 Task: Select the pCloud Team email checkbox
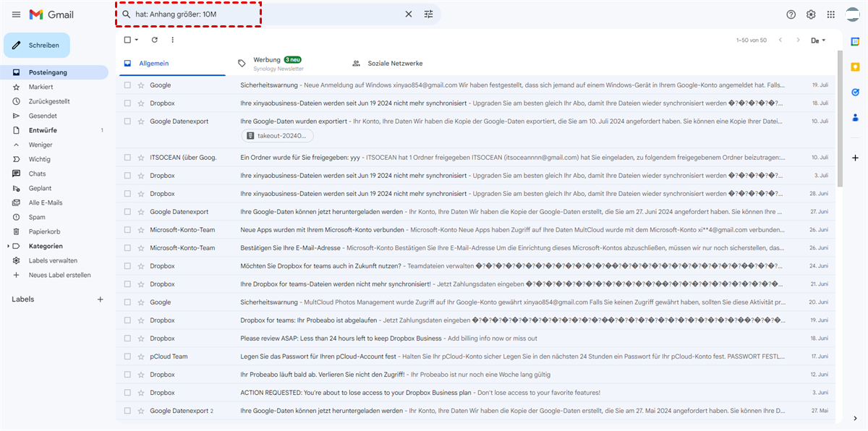pos(127,357)
